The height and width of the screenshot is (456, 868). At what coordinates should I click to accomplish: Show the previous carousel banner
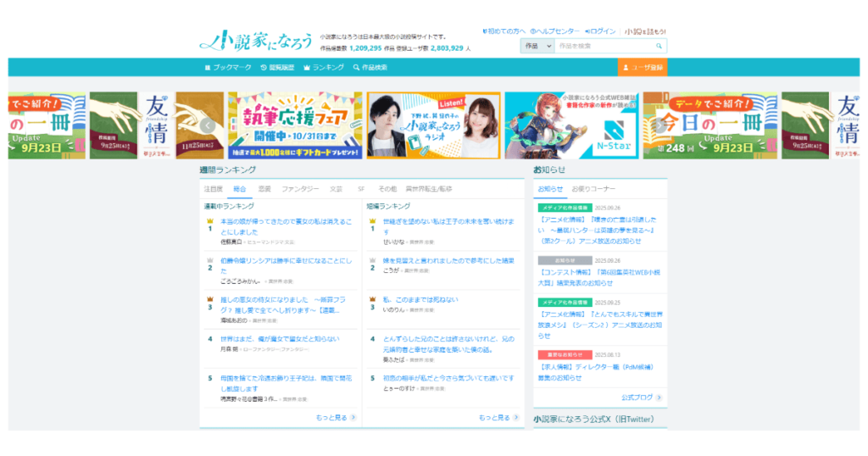click(x=209, y=125)
